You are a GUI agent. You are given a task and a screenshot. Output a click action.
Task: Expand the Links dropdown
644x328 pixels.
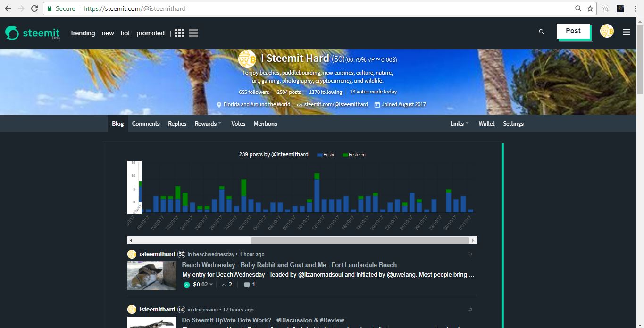pyautogui.click(x=460, y=124)
